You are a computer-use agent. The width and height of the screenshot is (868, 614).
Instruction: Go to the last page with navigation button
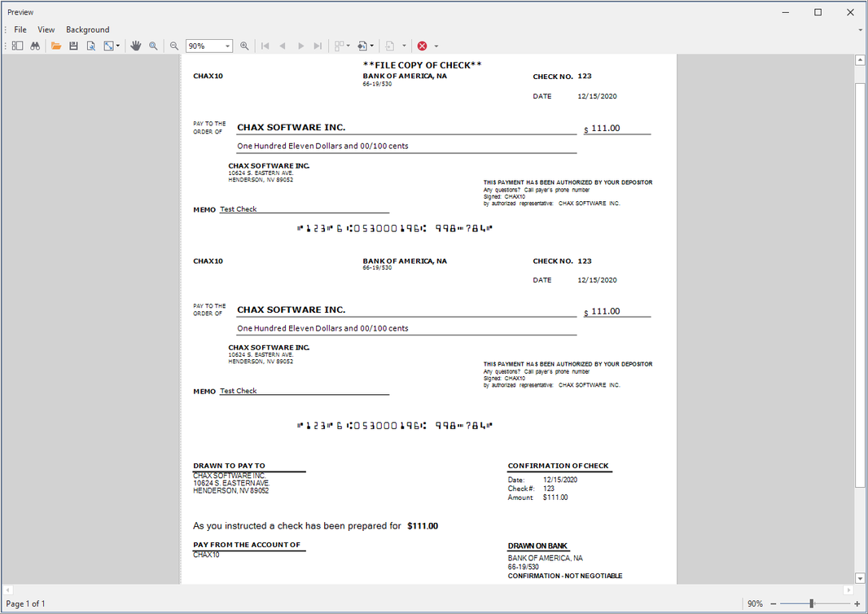317,46
